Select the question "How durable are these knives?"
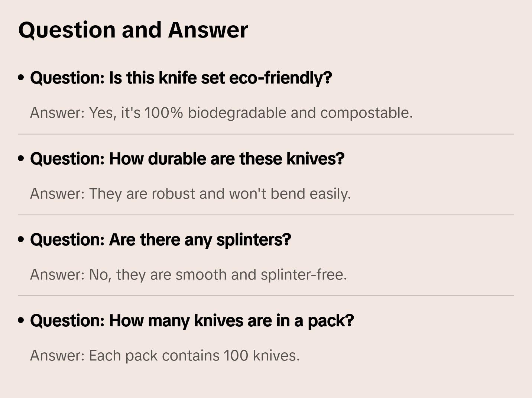Viewport: 532px width, 398px height. tap(187, 159)
